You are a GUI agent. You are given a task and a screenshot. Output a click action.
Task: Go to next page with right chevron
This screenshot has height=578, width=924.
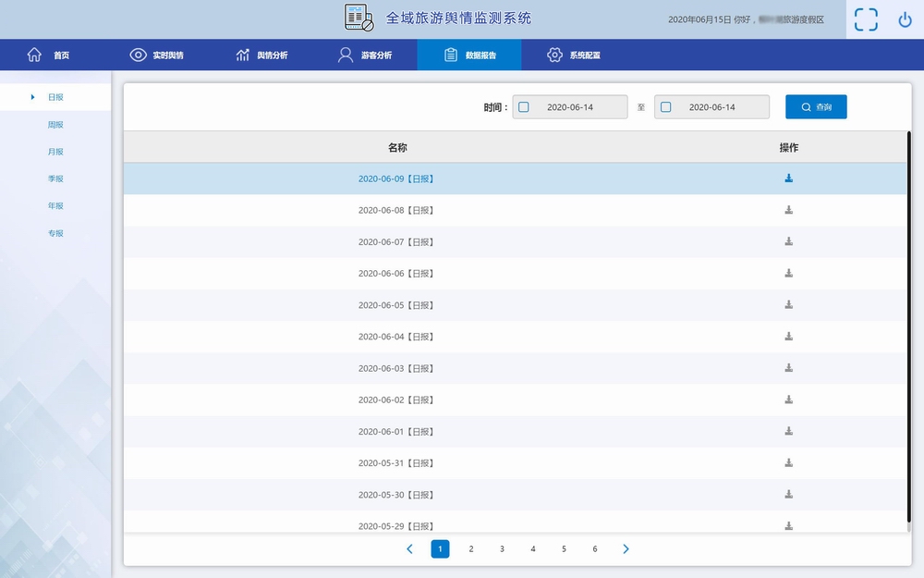(x=626, y=549)
